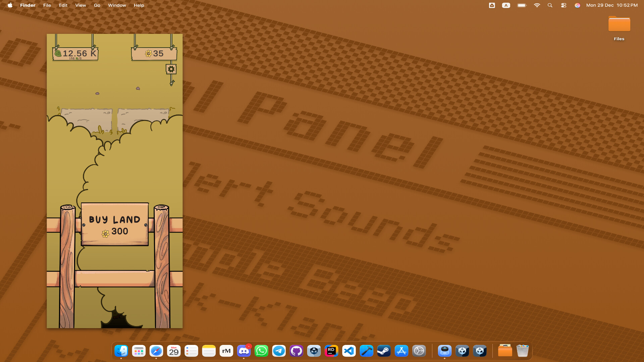
Task: Click the pea counter sign in the game
Action: coord(74,53)
